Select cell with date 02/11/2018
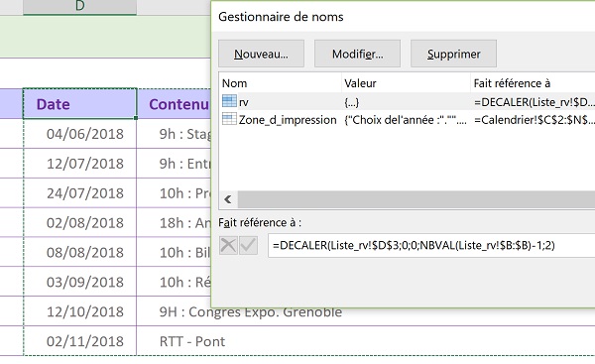Screen dimensions: 595x364 (79, 341)
